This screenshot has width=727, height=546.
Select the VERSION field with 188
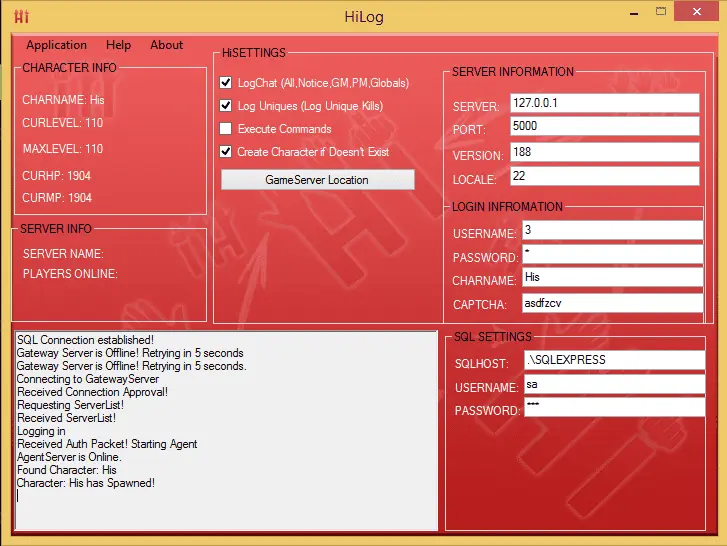pyautogui.click(x=605, y=152)
